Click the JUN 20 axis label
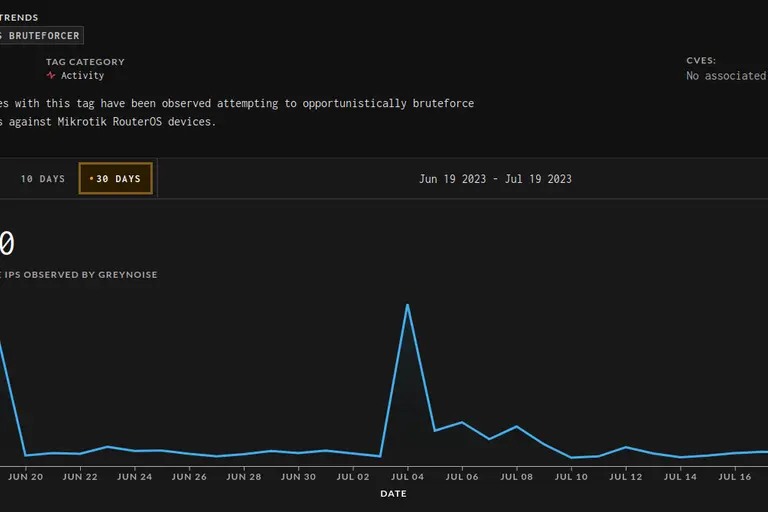This screenshot has width=768, height=512. point(25,477)
